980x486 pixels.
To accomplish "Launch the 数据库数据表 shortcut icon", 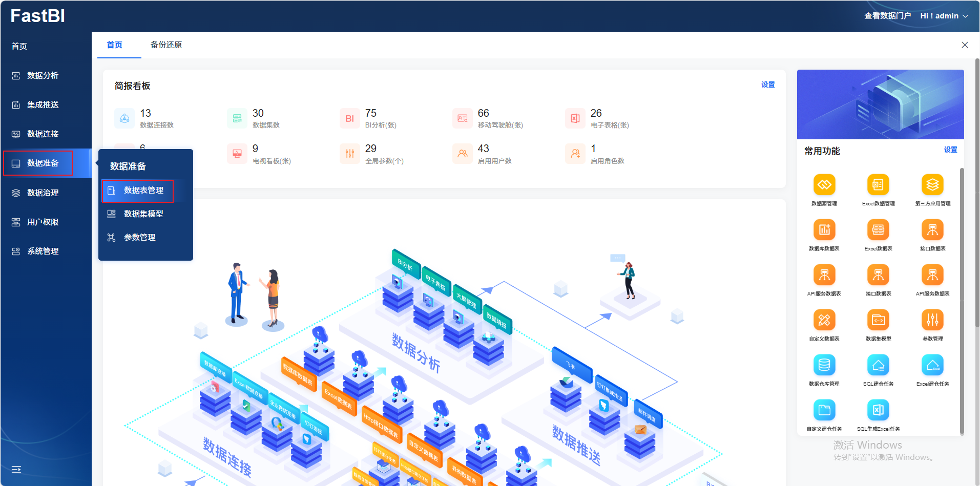I will click(824, 230).
